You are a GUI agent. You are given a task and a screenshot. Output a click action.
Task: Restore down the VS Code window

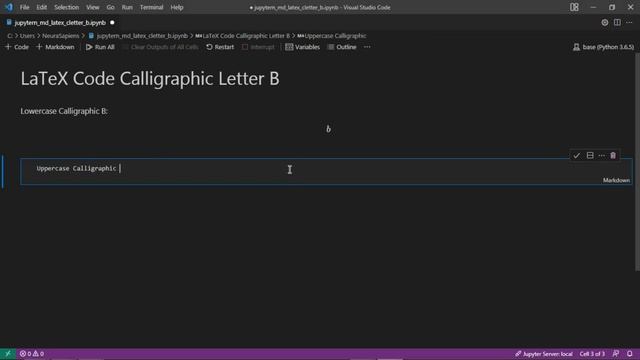coord(612,7)
